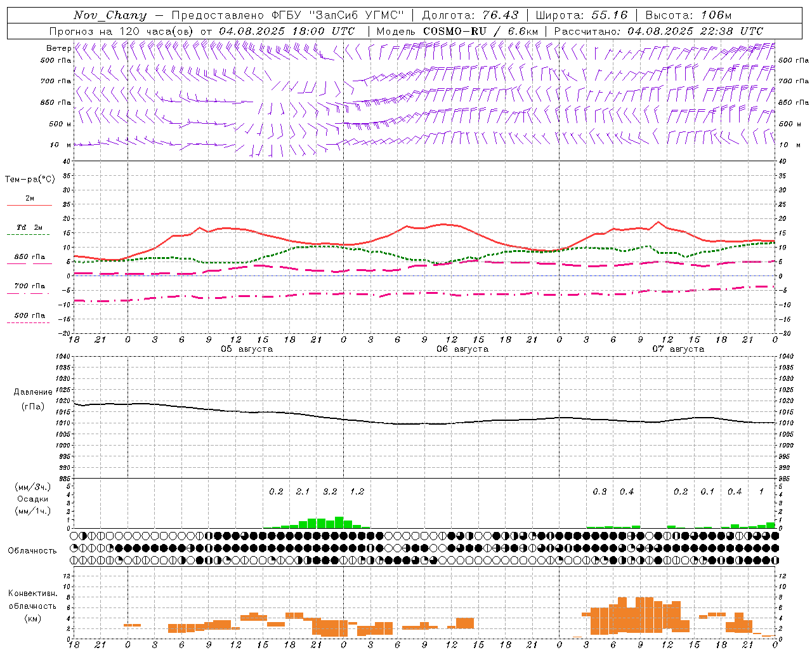Click the forecast label 'Прогноз на 120 часа(ов)'
The height and width of the screenshot is (650, 812).
(122, 31)
